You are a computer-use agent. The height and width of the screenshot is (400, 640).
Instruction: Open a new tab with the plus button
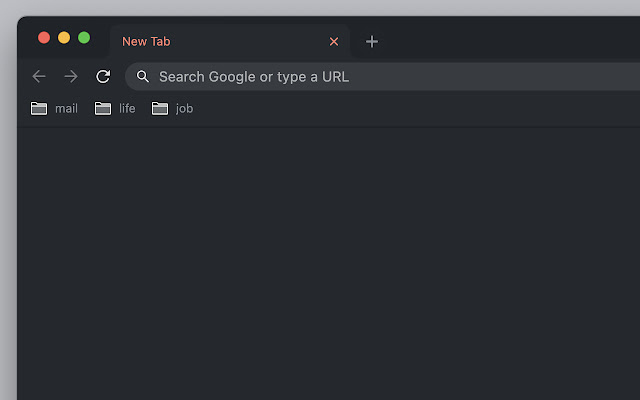coord(372,41)
